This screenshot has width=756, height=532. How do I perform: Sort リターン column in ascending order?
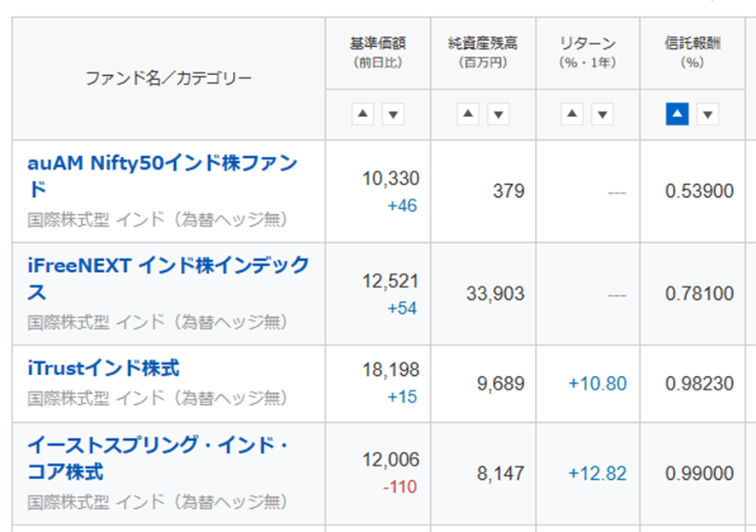pyautogui.click(x=570, y=113)
